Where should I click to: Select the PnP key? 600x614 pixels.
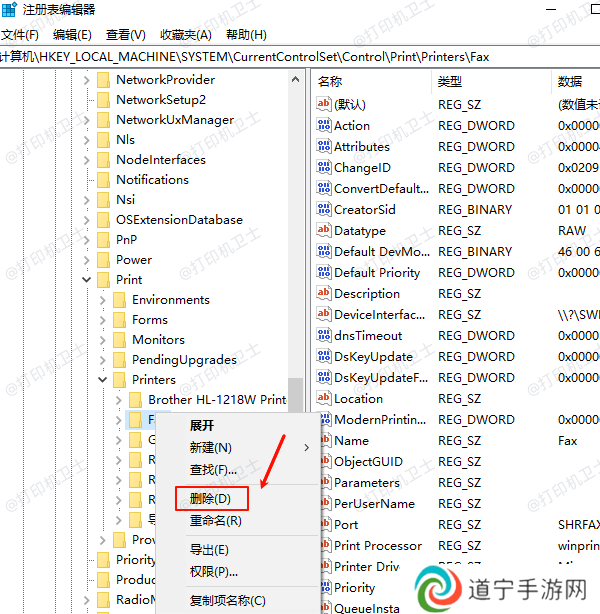pos(127,240)
